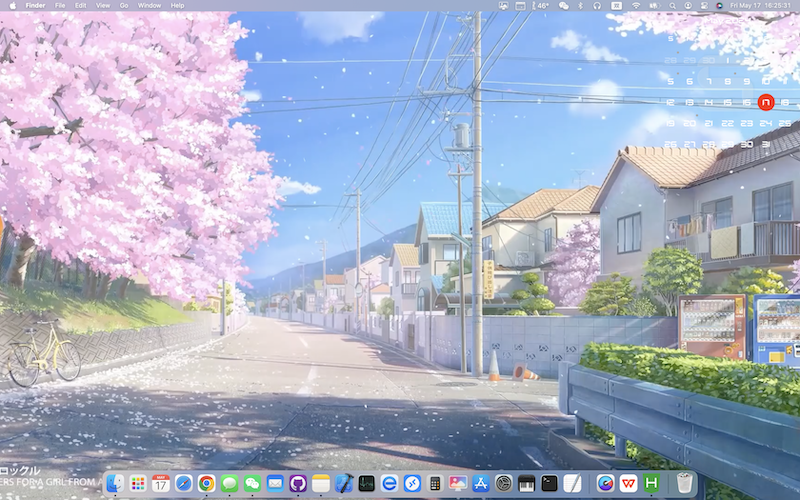Screen dimensions: 800x500
Task: Open the File menu
Action: coord(60,6)
